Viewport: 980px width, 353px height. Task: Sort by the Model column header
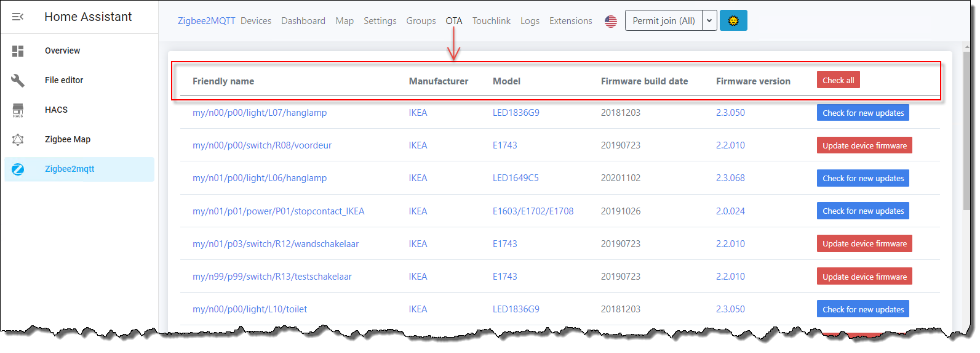coord(506,81)
